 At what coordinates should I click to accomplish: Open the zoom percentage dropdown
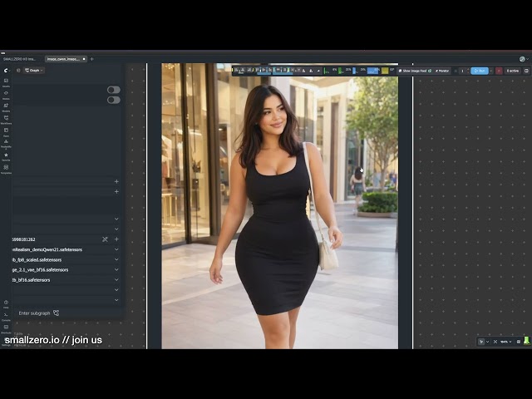tap(505, 342)
